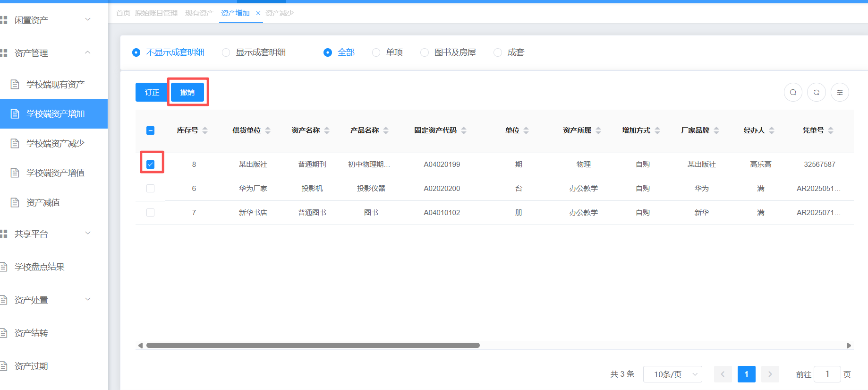This screenshot has width=868, height=390.
Task: Select the 图书及房屋 filter radio
Action: click(425, 52)
